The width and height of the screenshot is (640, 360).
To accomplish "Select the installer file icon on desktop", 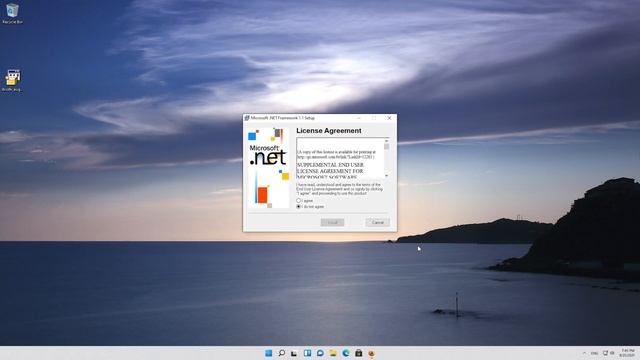I will tap(12, 80).
